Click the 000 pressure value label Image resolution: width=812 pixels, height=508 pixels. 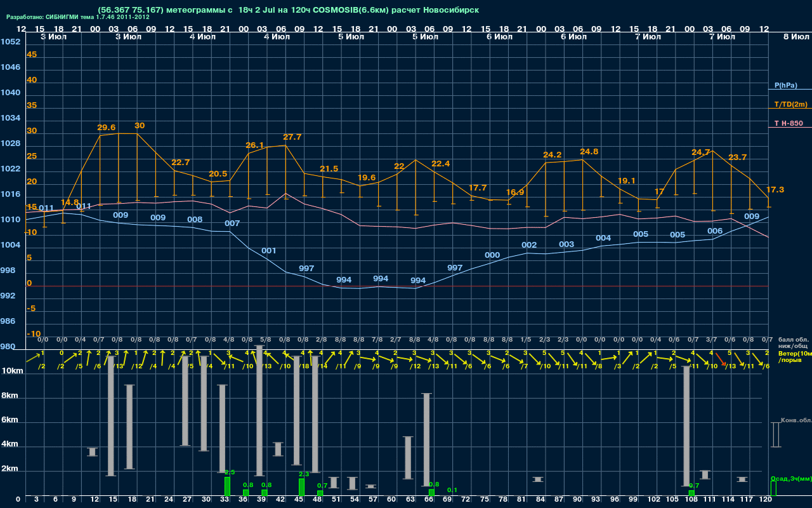tap(492, 255)
